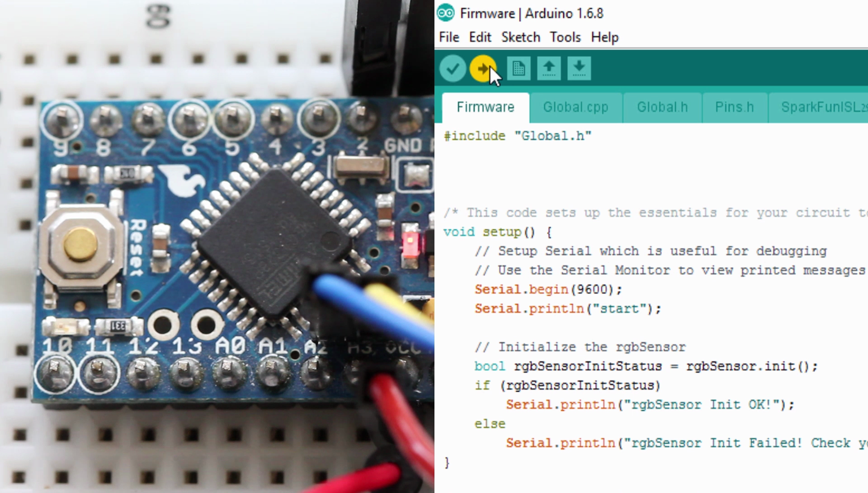Open the Edit menu
Image resolution: width=868 pixels, height=493 pixels.
(x=480, y=37)
